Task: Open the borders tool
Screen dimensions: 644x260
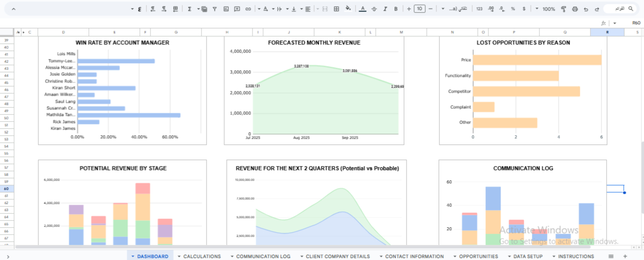Action: [x=336, y=9]
